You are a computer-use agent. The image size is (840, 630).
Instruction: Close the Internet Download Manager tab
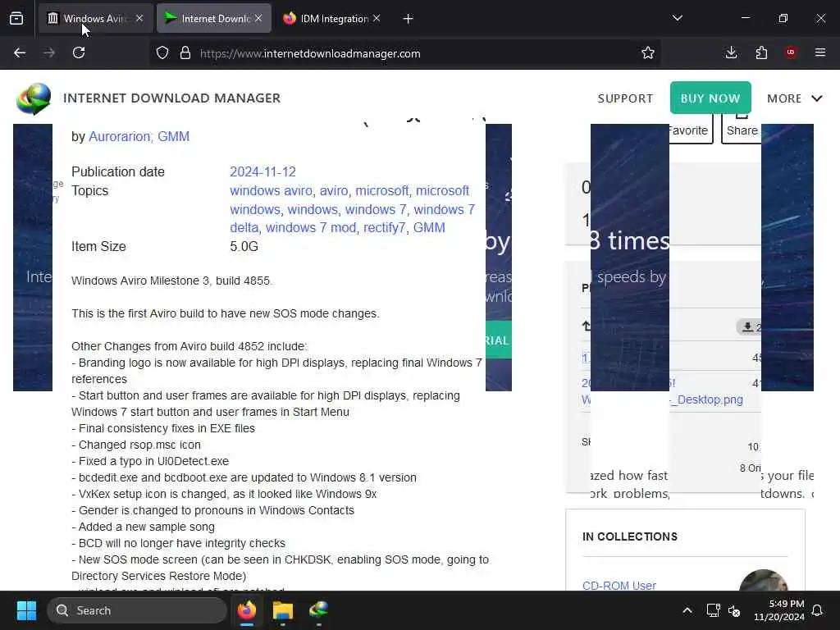tap(258, 18)
